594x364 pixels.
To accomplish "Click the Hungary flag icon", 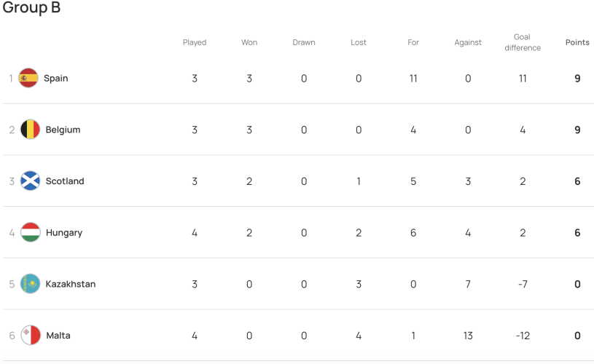I will [31, 232].
